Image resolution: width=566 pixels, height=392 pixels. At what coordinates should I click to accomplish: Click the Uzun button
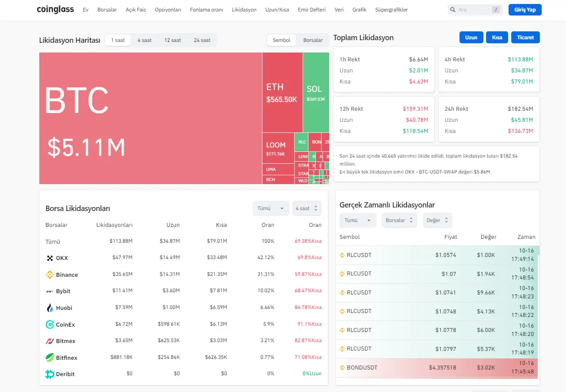tap(471, 38)
